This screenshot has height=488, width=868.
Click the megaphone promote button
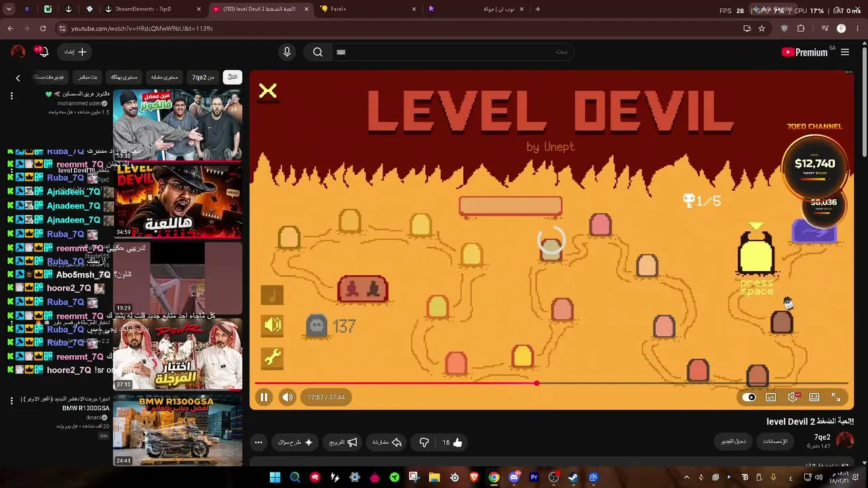pos(343,443)
